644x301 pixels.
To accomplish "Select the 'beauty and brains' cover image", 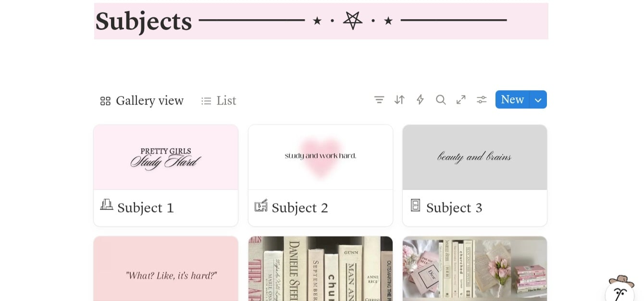I will (475, 157).
